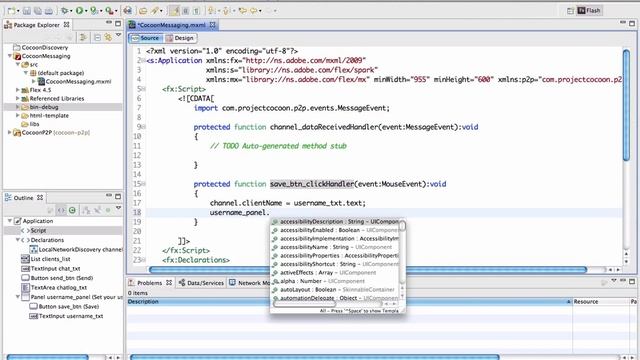
Task: Start debugging with the bug icon
Action: (64, 11)
